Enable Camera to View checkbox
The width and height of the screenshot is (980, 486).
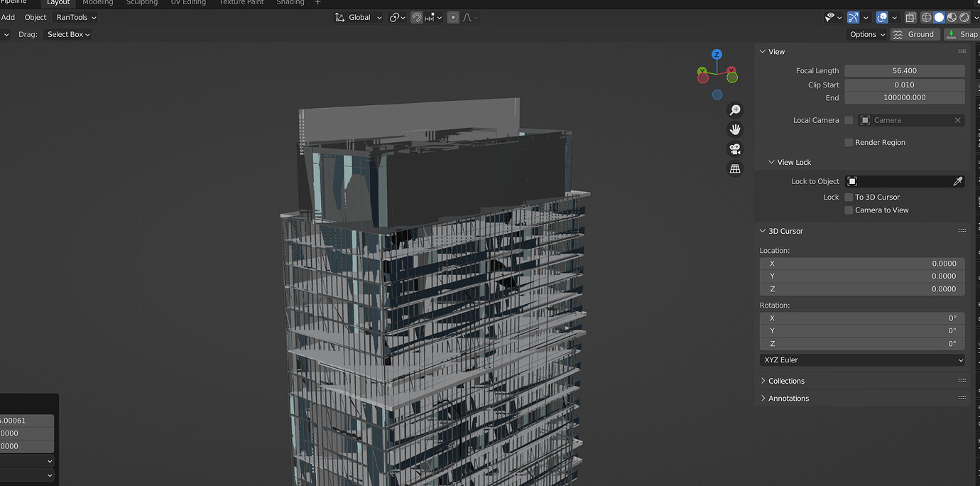(849, 210)
